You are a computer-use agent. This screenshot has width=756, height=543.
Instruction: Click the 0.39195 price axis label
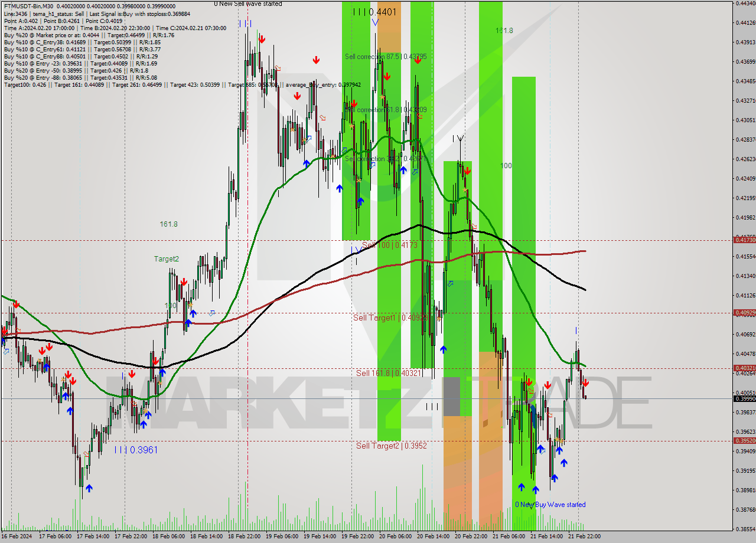pos(745,470)
